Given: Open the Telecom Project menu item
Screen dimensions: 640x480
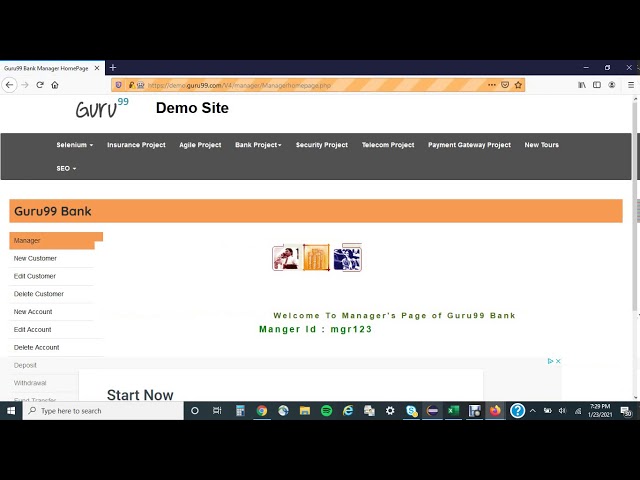Looking at the screenshot, I should pos(388,145).
